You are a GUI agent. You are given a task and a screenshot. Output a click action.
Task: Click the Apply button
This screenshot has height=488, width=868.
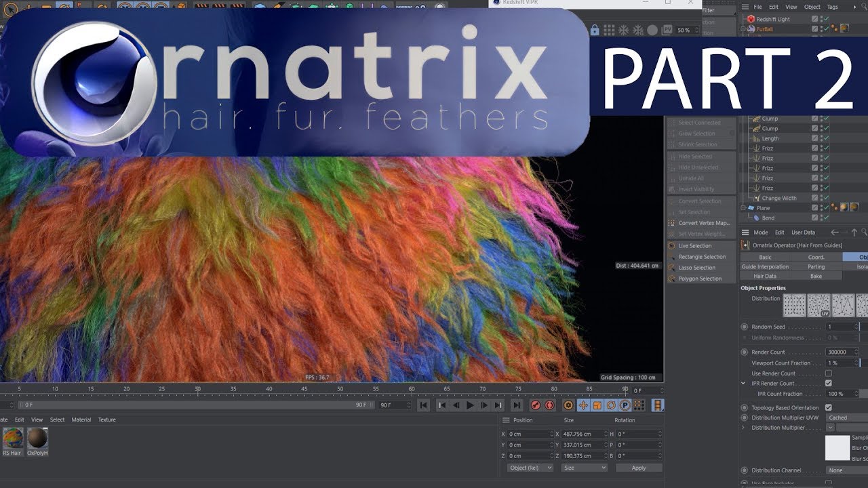coord(639,468)
